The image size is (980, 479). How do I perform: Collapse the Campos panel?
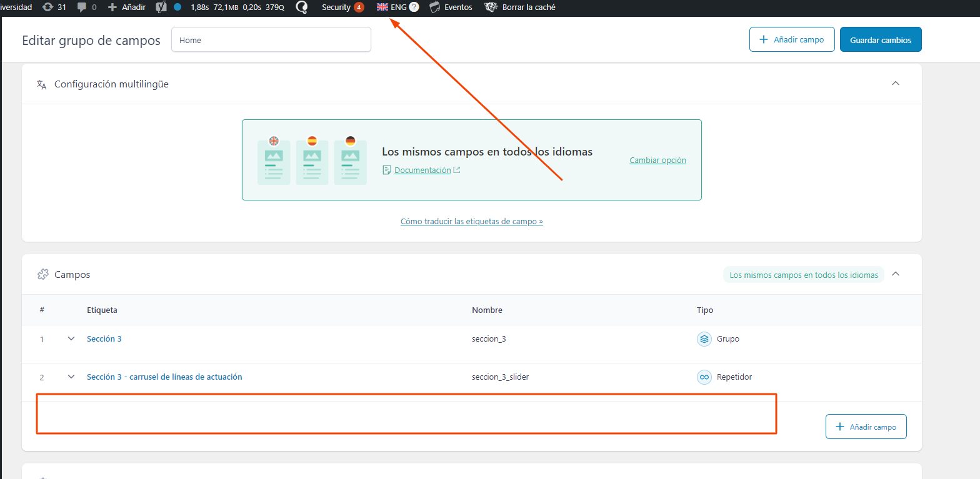pos(895,274)
